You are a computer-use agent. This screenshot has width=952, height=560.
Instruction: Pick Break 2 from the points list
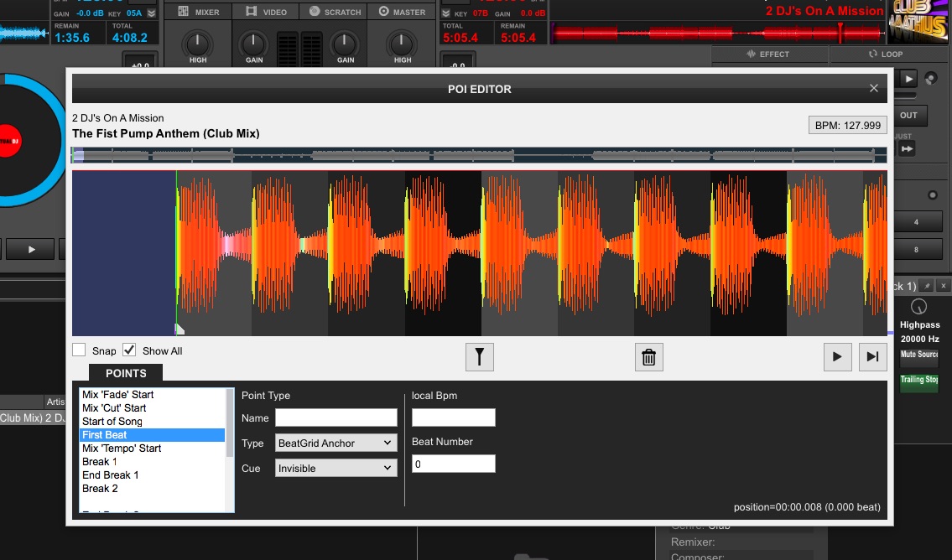[153, 488]
